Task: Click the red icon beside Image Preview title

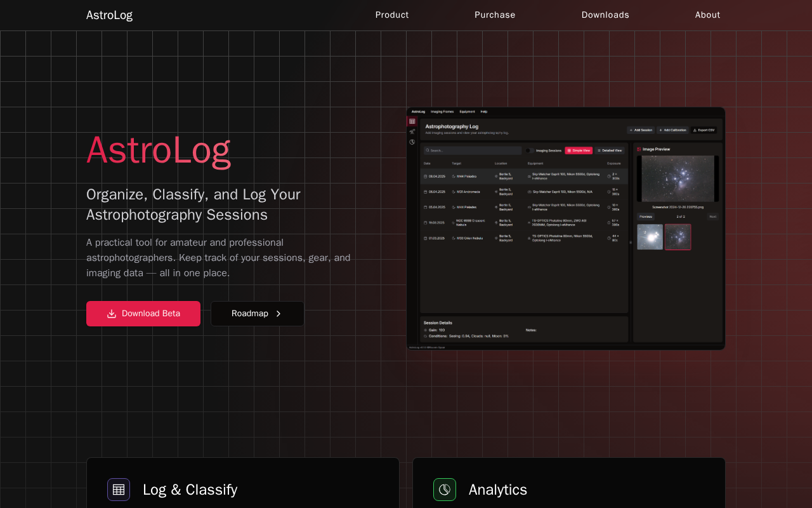Action: [639, 149]
